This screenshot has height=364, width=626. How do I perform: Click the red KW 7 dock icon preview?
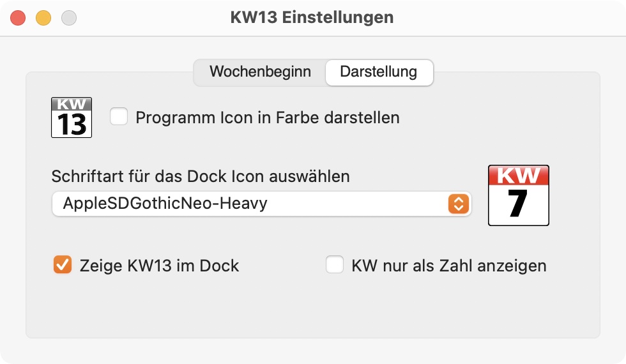coord(519,195)
